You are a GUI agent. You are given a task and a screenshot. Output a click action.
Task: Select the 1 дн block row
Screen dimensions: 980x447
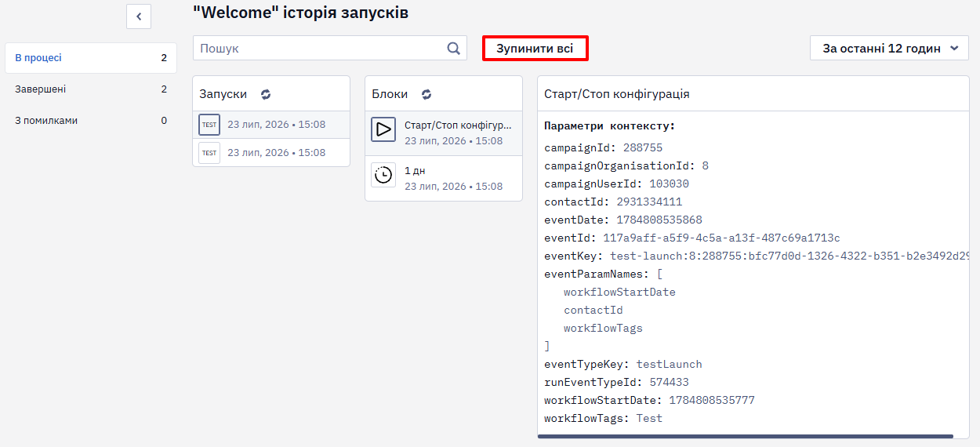pyautogui.click(x=444, y=178)
